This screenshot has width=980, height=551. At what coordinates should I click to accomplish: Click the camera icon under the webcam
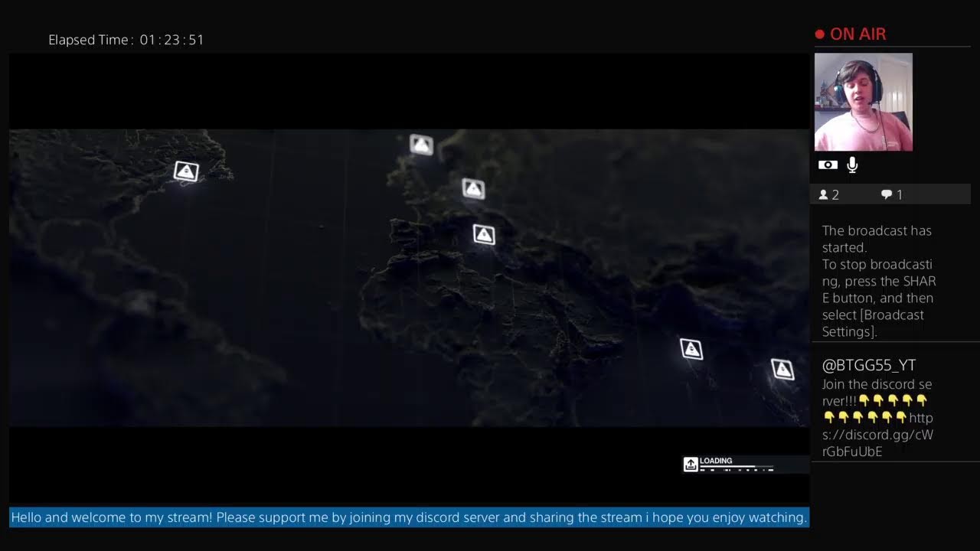click(x=828, y=165)
